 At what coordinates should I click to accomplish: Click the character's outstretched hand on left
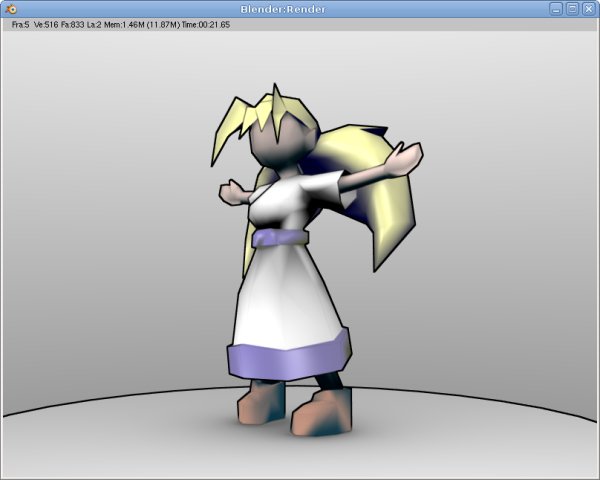[x=234, y=191]
